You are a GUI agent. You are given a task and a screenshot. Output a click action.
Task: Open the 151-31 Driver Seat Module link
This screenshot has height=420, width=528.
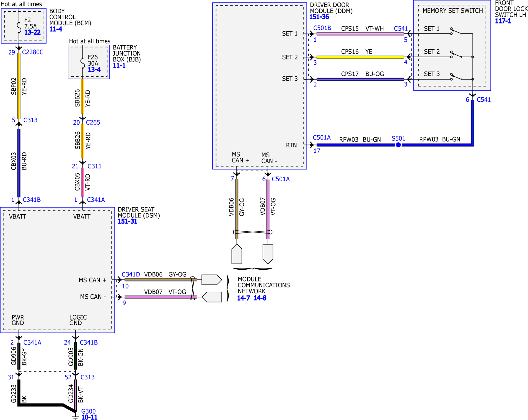click(127, 221)
